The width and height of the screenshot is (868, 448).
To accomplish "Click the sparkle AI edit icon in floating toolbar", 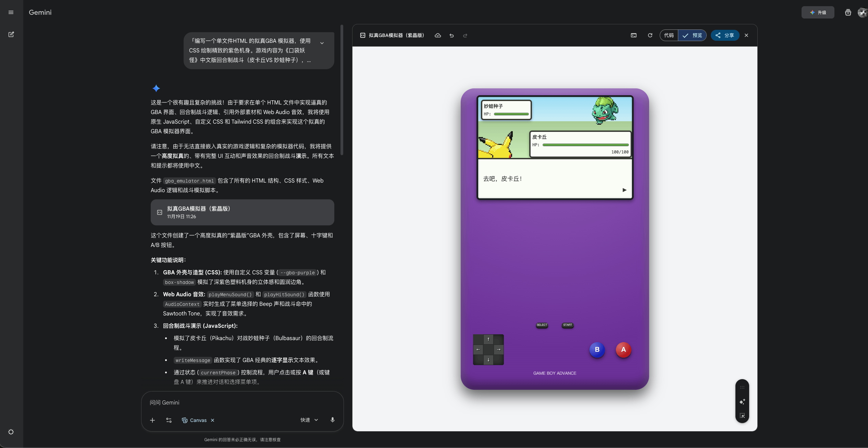I will (742, 402).
